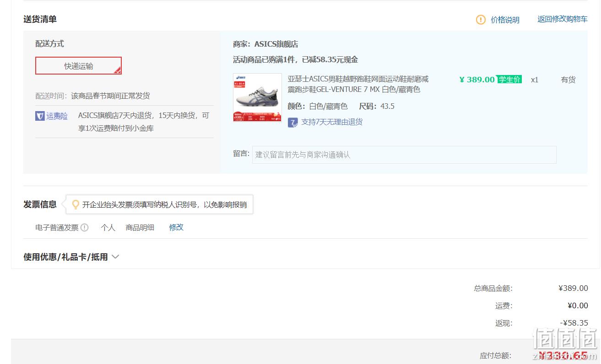
Task: Click the 电子普通发票 invoice type text
Action: click(x=57, y=227)
